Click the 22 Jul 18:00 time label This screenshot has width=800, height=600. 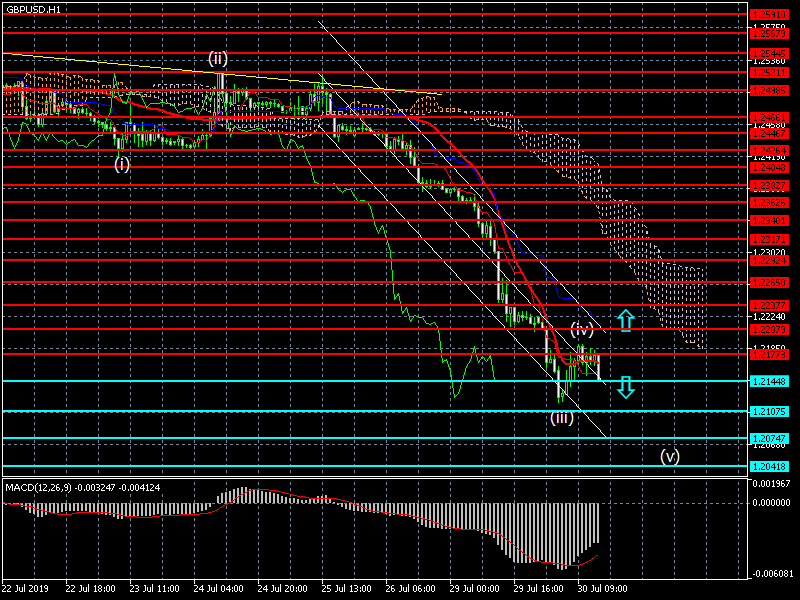click(90, 589)
